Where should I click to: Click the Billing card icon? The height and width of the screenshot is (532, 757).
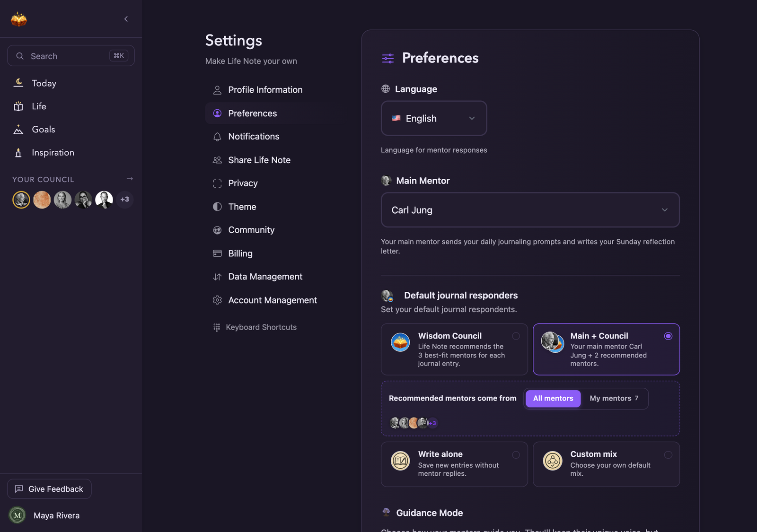point(217,253)
